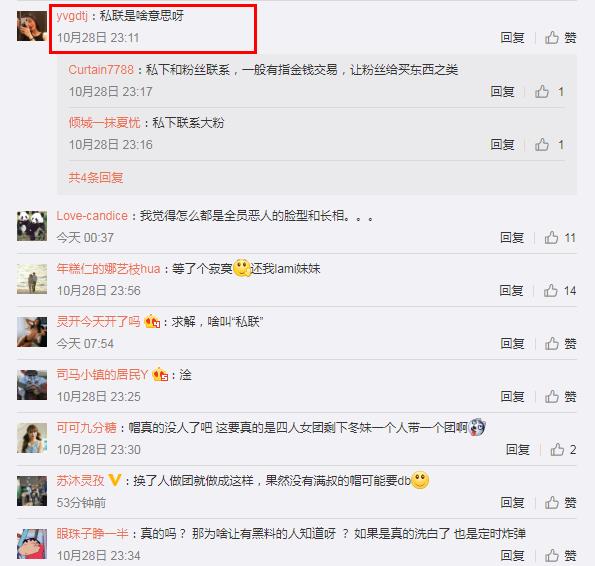Reply to Love-candice's comment
The image size is (595, 566).
pos(512,237)
